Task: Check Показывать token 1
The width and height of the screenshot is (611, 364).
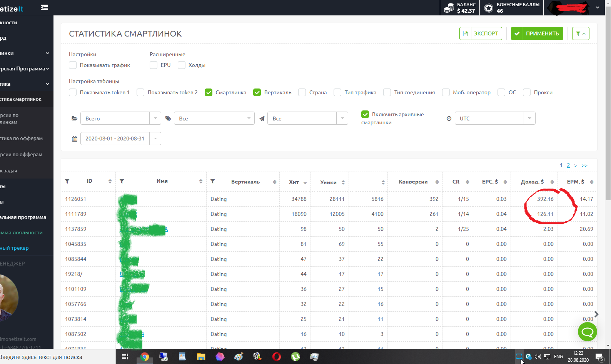Action: [x=73, y=92]
